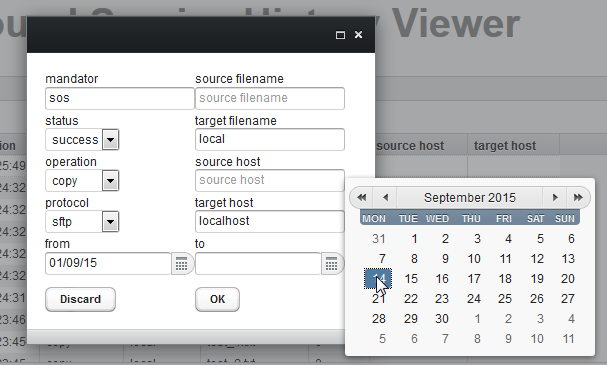
Task: Close the filter dialog window
Action: coord(358,35)
